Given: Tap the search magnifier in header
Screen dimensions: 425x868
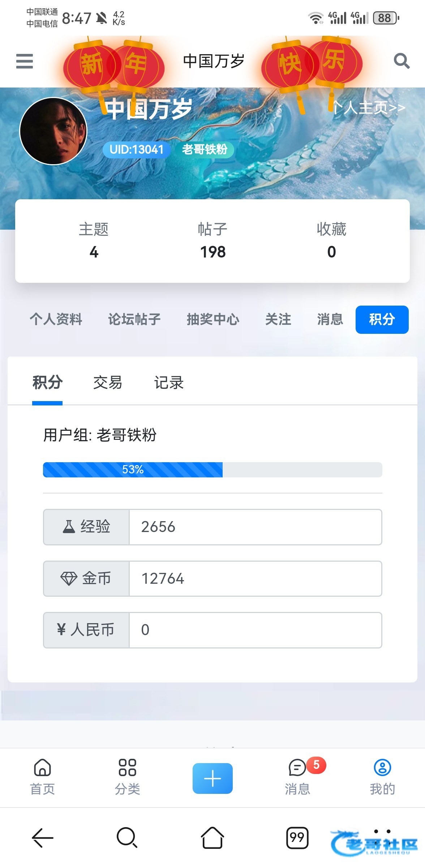Looking at the screenshot, I should coord(401,61).
